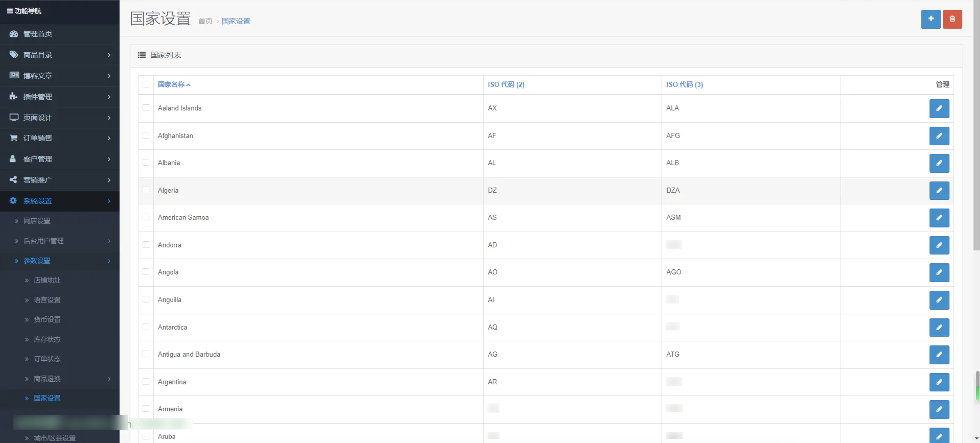Click the blue plus add-country button

(x=931, y=19)
